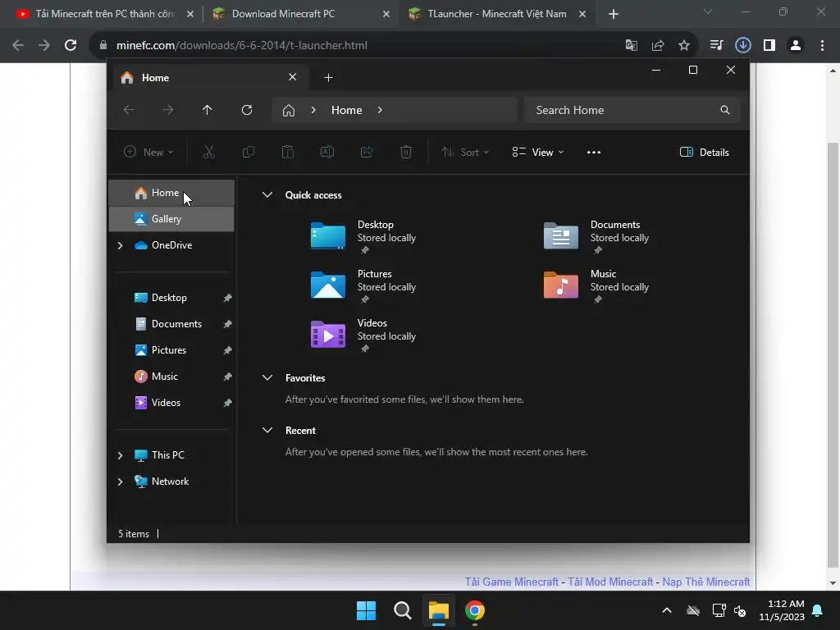This screenshot has width=840, height=630.
Task: Select Gallery in the navigation pane
Action: click(x=171, y=219)
